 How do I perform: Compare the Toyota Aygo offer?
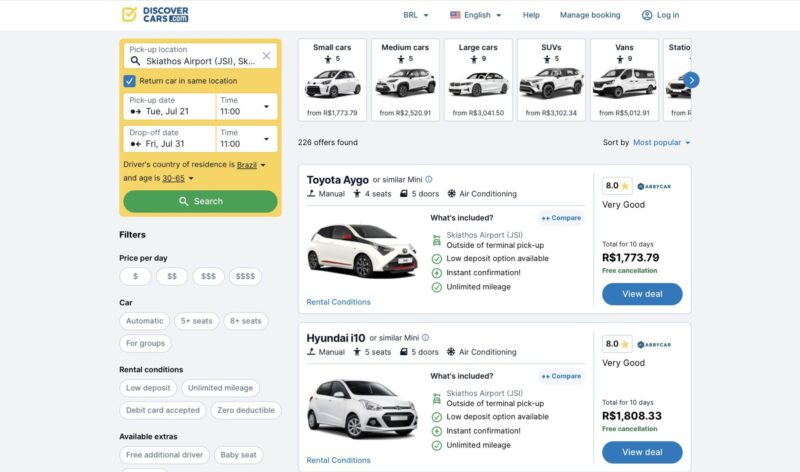(561, 218)
